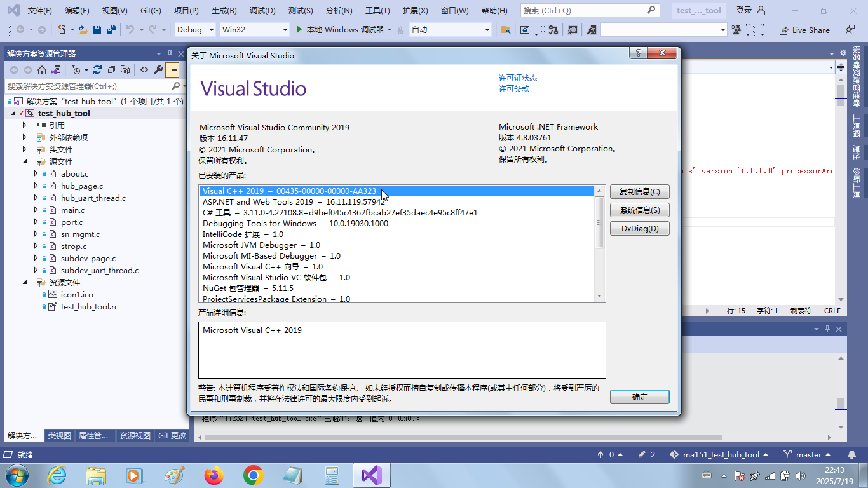Click the Switch Views icon in Solution Explorer
Viewport: 868px width, 488px height.
click(x=57, y=70)
